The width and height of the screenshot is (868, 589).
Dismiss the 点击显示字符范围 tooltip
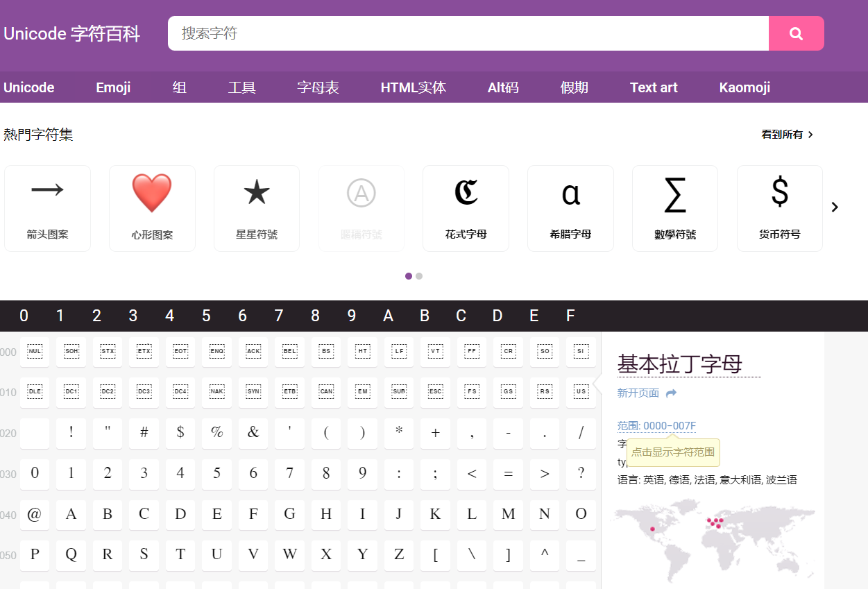pos(673,452)
